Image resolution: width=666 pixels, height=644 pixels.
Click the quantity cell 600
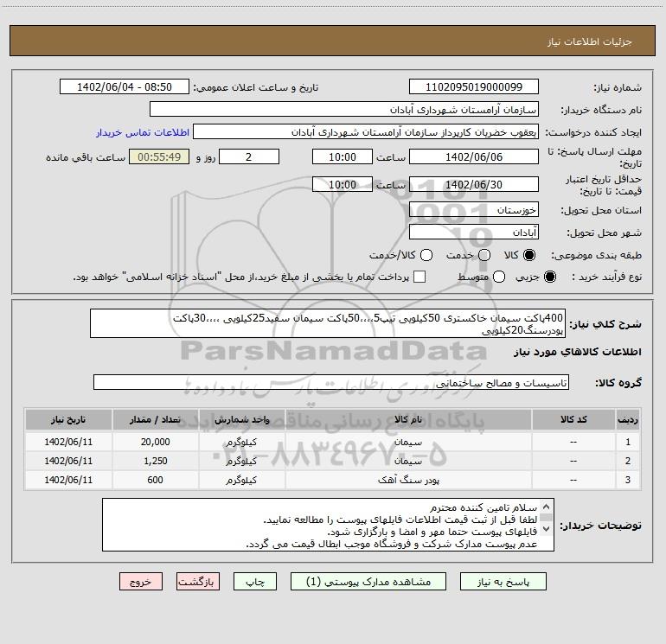tap(155, 480)
